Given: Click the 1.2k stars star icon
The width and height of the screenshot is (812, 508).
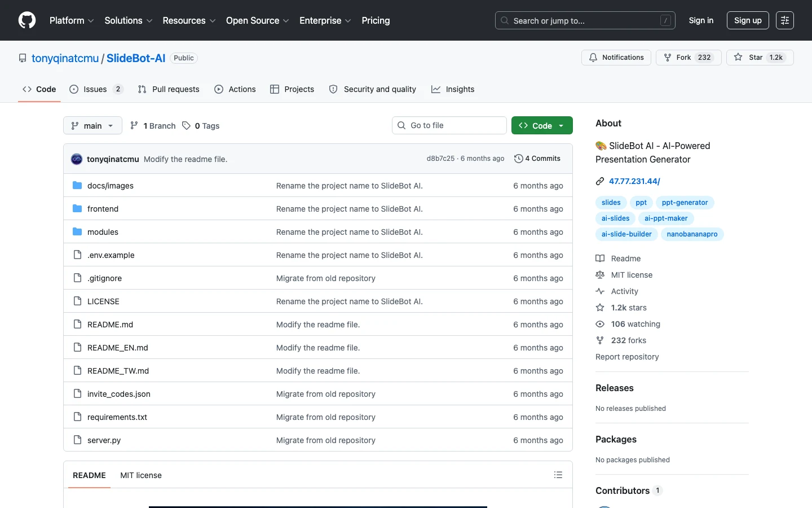Looking at the screenshot, I should point(600,308).
